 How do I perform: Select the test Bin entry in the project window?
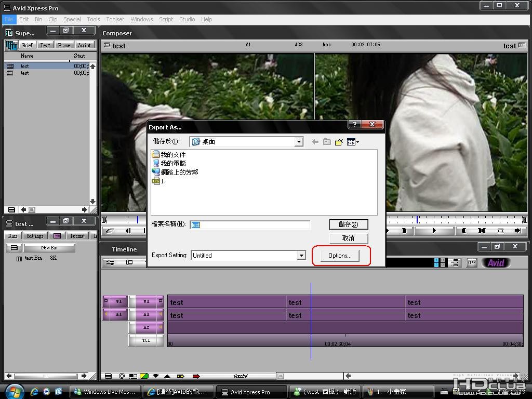(33, 258)
